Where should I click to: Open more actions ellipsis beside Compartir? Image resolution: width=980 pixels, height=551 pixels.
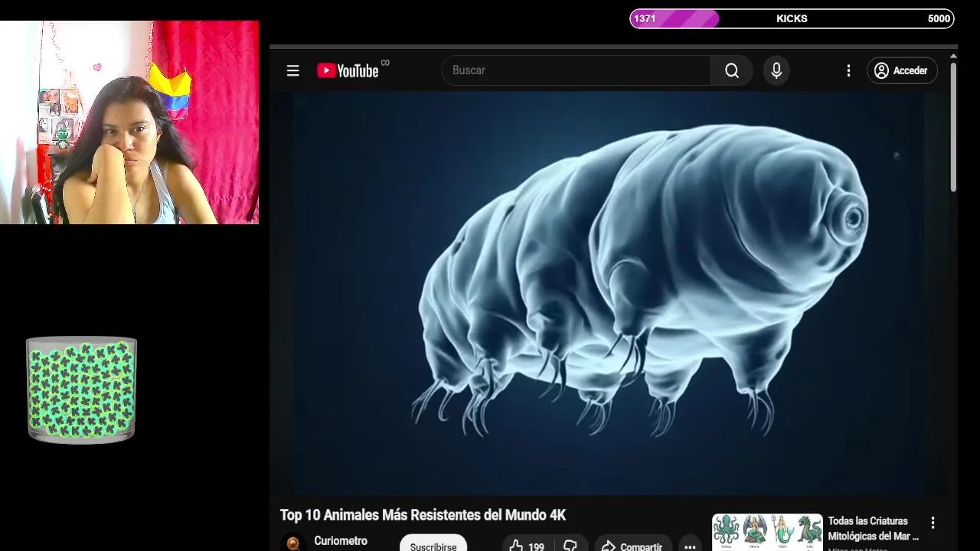tap(690, 545)
